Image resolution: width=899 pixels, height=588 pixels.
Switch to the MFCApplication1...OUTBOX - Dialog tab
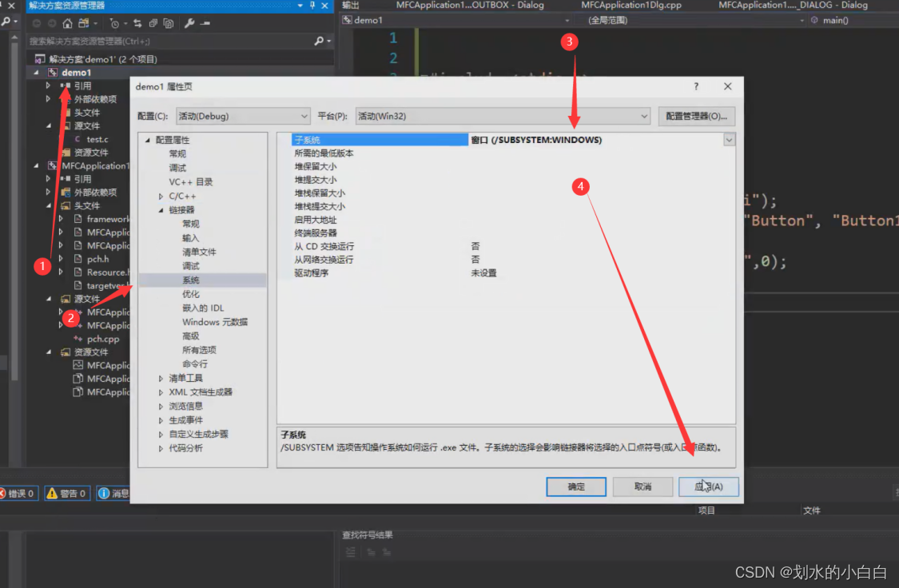click(470, 5)
